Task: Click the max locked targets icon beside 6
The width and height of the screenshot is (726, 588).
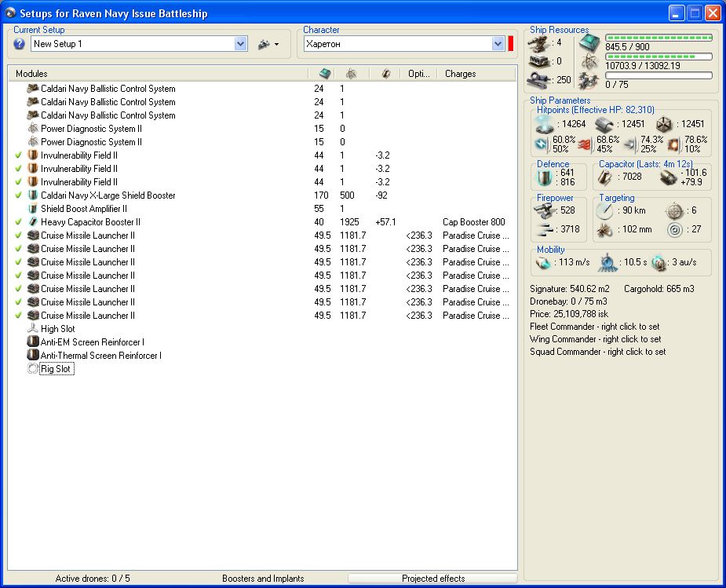Action: point(674,211)
